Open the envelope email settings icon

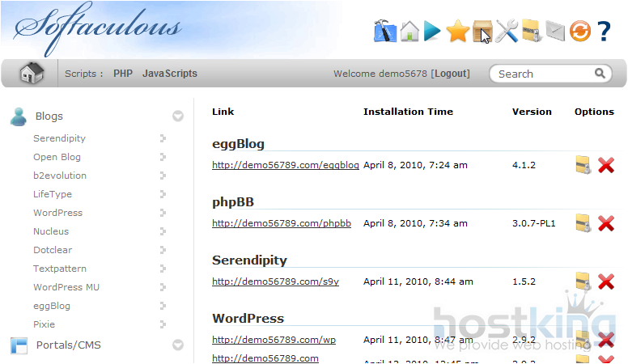(x=555, y=32)
